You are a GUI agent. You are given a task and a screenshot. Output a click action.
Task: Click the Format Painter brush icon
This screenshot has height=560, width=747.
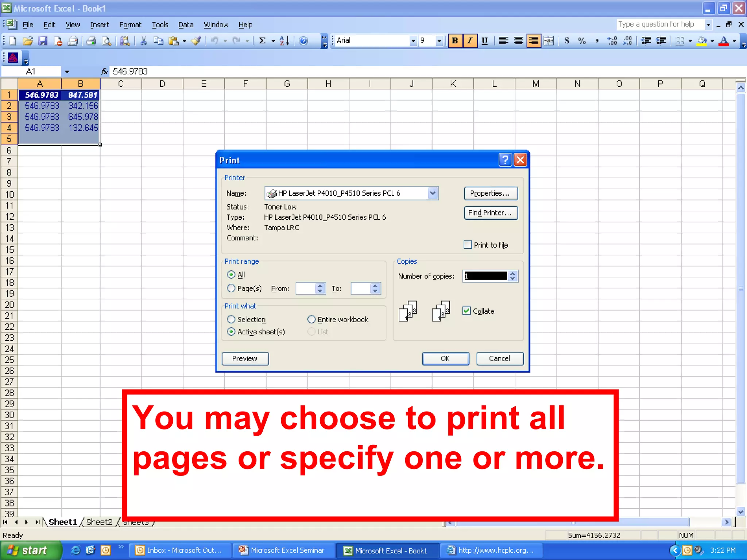(x=196, y=41)
